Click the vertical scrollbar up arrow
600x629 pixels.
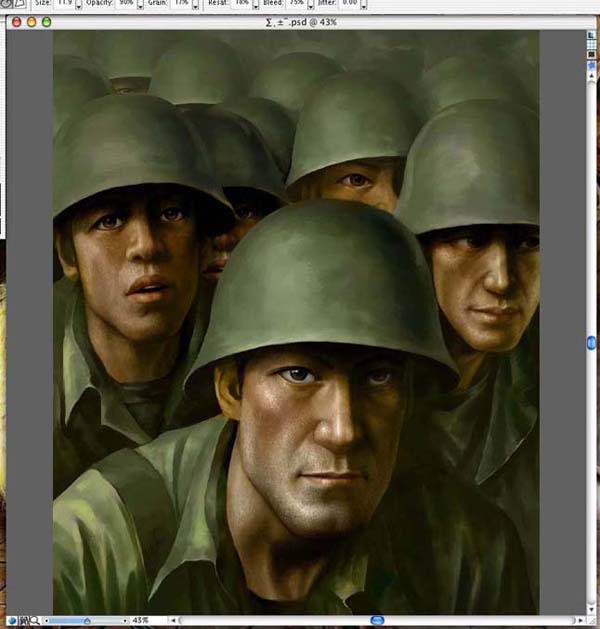point(592,76)
